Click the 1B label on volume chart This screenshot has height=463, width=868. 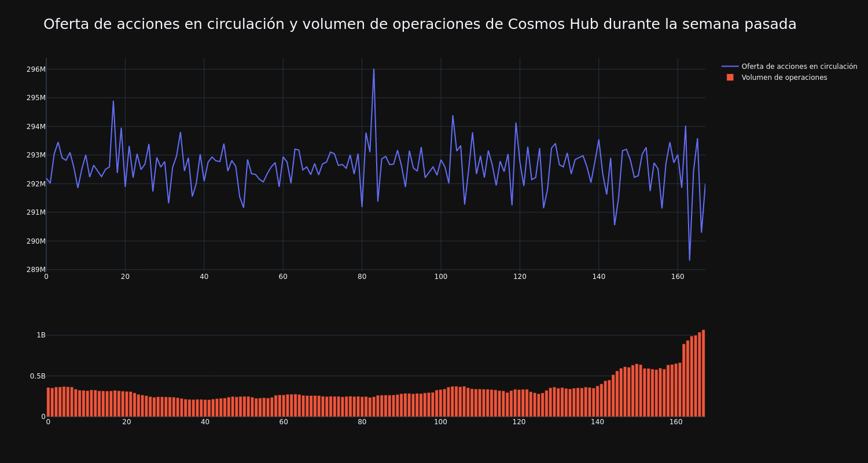(41, 335)
